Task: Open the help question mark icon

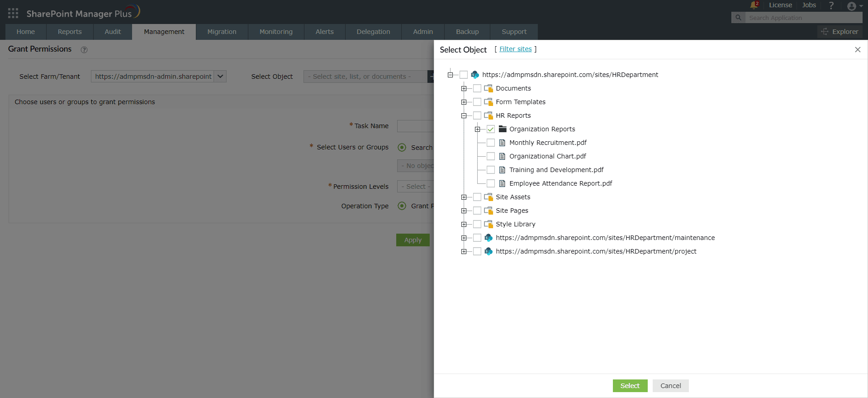Action: [831, 5]
